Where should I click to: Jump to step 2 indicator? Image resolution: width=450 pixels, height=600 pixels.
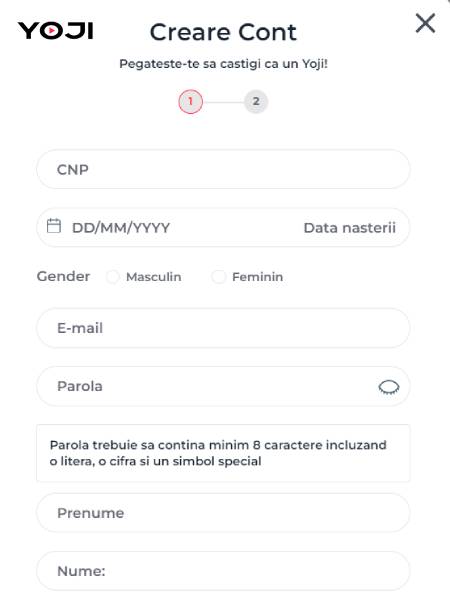pyautogui.click(x=256, y=102)
